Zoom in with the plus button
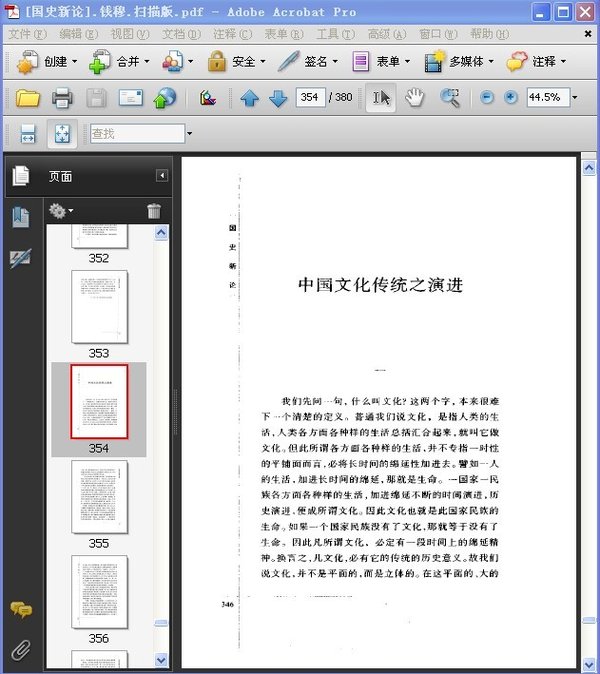Viewport: 600px width, 674px height. tap(511, 98)
